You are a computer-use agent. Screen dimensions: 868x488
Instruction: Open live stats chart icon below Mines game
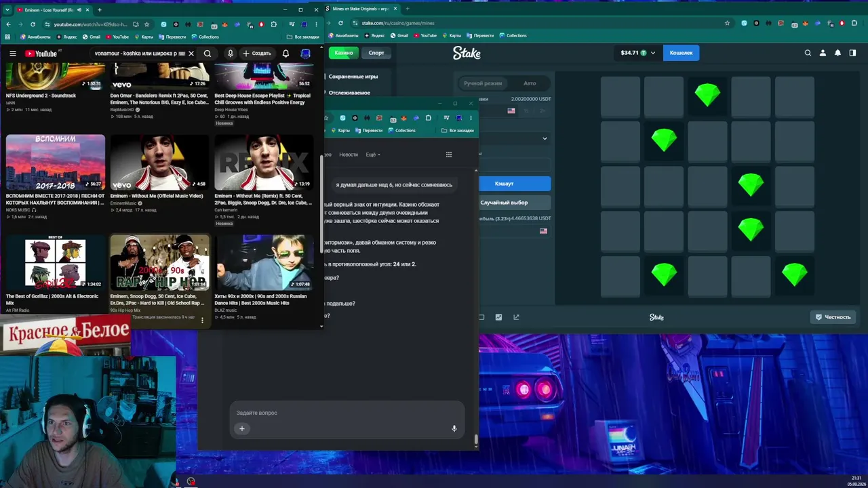[x=498, y=317]
